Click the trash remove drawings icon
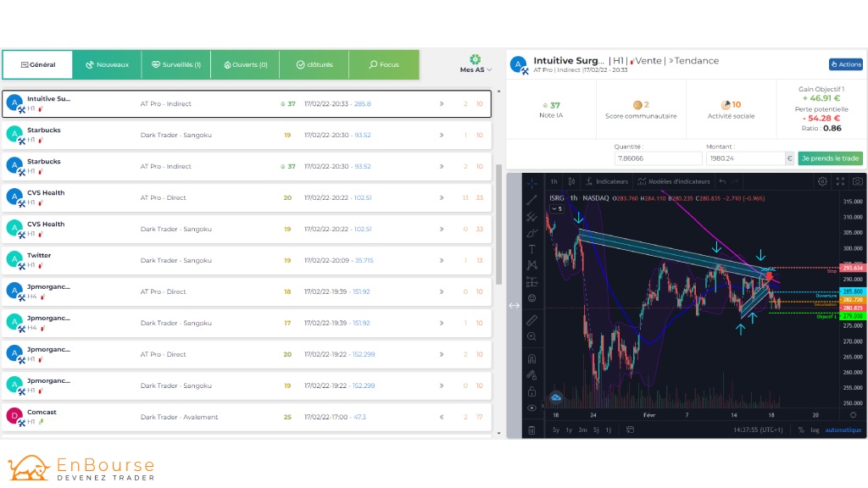The width and height of the screenshot is (868, 488). [531, 430]
